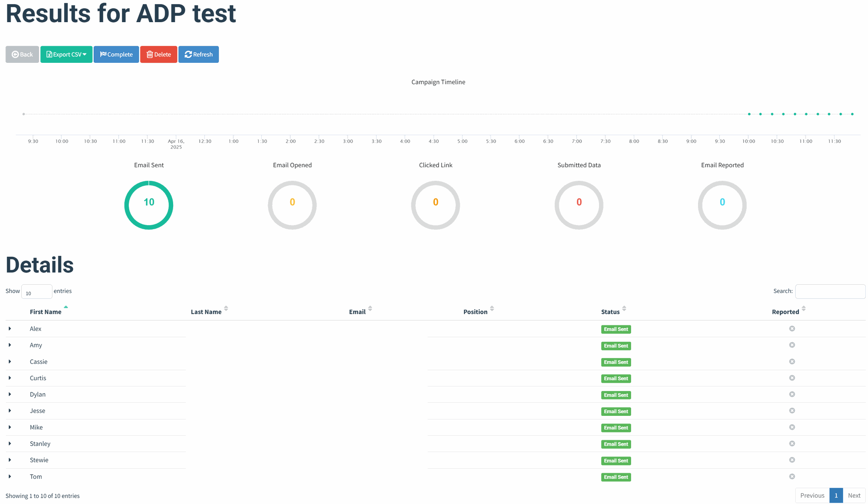This screenshot has width=868, height=504.
Task: Expand details for Alex row
Action: click(x=10, y=329)
